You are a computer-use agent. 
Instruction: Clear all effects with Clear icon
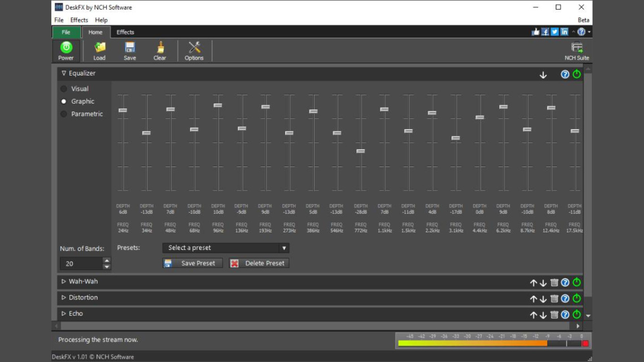pyautogui.click(x=160, y=51)
